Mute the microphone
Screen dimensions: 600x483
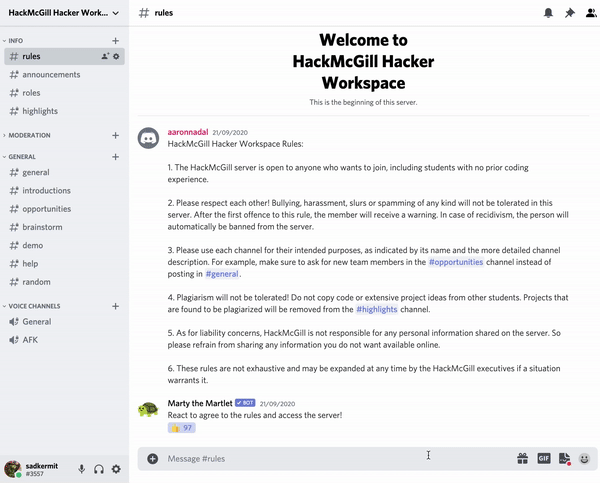click(82, 469)
